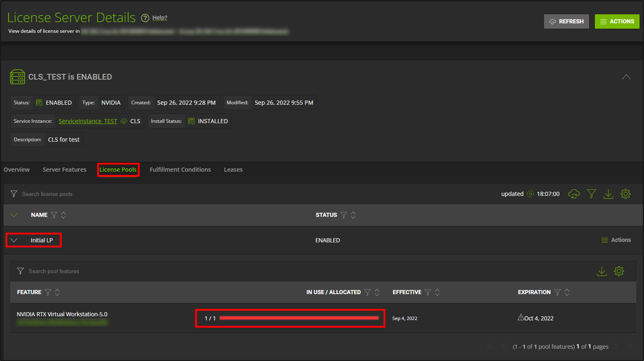Select the License Pools tab
Viewport: 644px width, 361px height.
pyautogui.click(x=118, y=169)
